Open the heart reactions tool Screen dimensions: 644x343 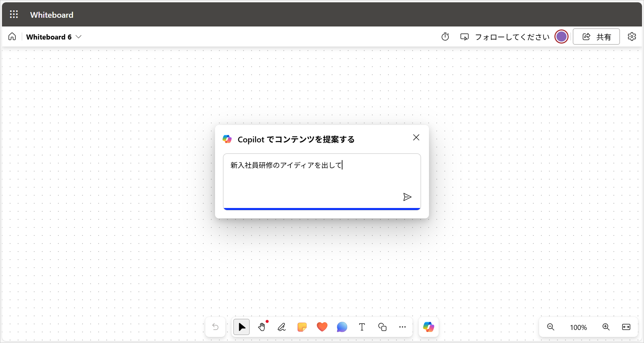coord(322,327)
